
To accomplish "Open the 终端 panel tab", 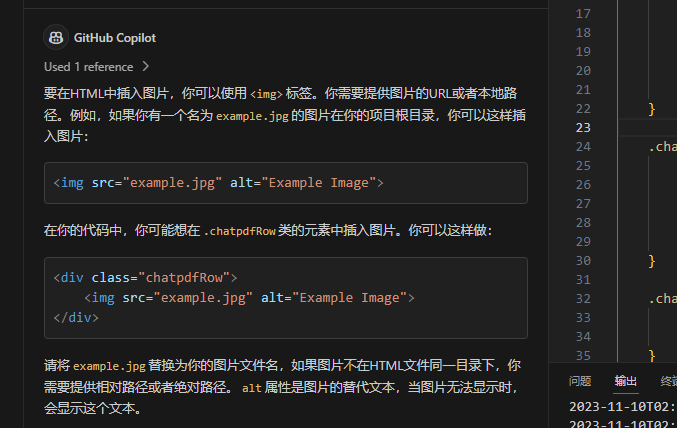I will (668, 381).
